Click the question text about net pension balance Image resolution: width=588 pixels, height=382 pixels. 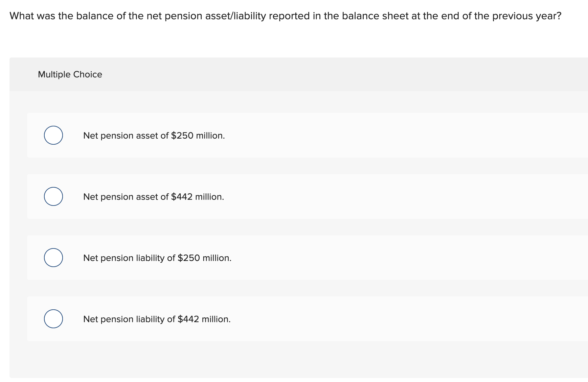[x=286, y=16]
